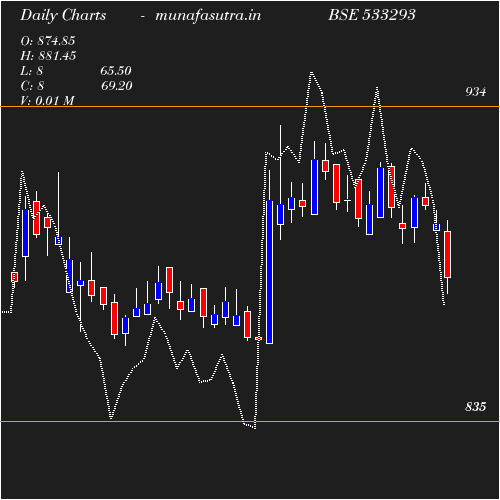Click the 'BSE 533293' stock code
500x500 pixels.
(x=372, y=15)
